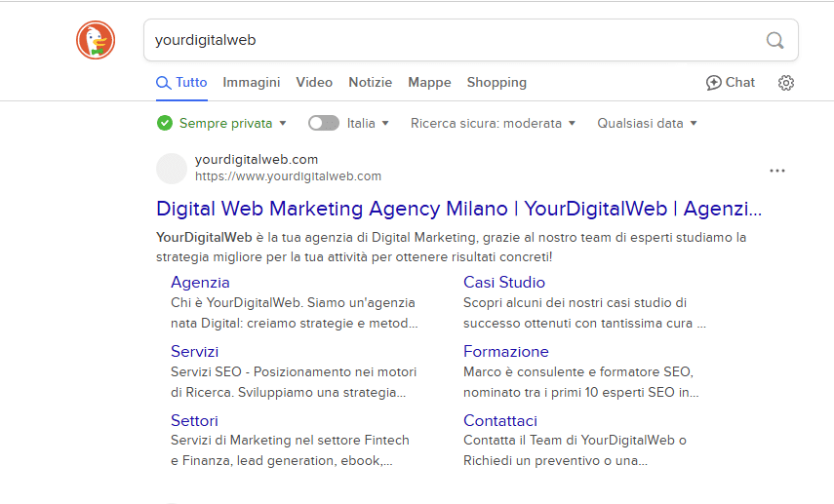Switch to the Mappe tab
This screenshot has width=834, height=504.
point(429,83)
